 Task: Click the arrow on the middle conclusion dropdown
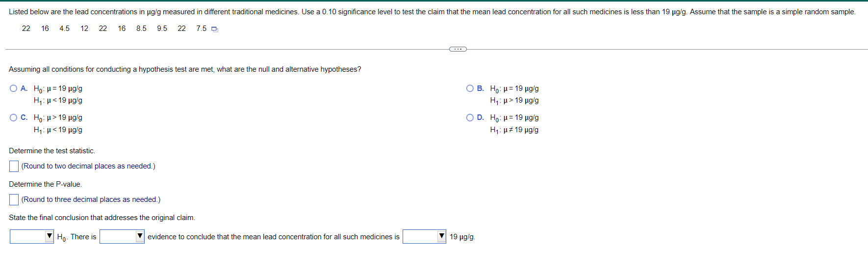click(x=140, y=236)
